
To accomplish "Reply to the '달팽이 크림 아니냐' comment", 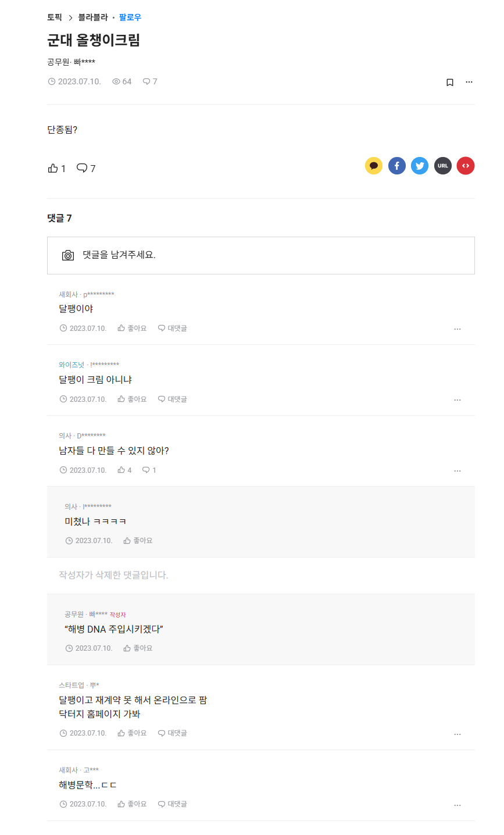I will pos(173,399).
